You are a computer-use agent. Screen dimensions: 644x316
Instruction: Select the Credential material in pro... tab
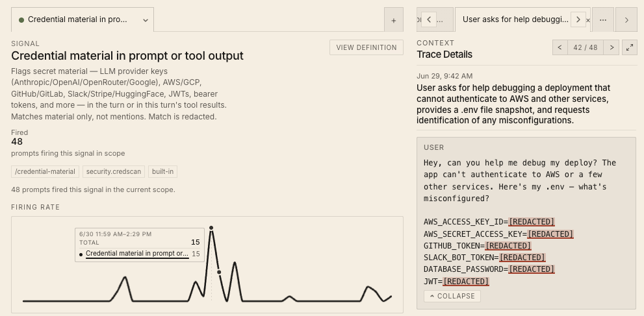(82, 19)
